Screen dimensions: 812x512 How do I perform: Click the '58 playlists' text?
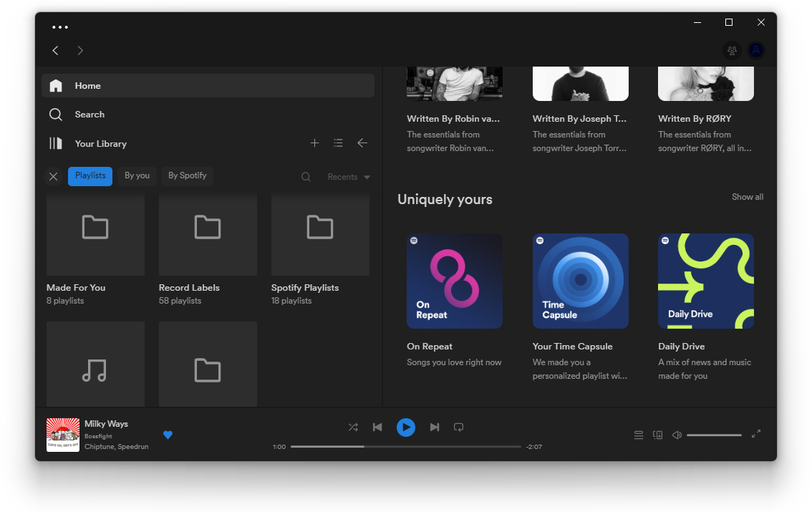pos(180,301)
